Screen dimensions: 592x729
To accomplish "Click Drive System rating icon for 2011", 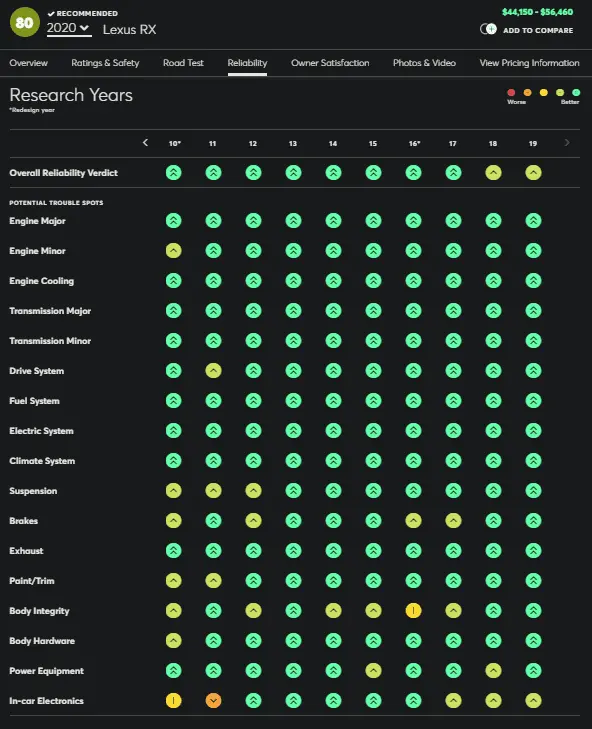I will (213, 371).
